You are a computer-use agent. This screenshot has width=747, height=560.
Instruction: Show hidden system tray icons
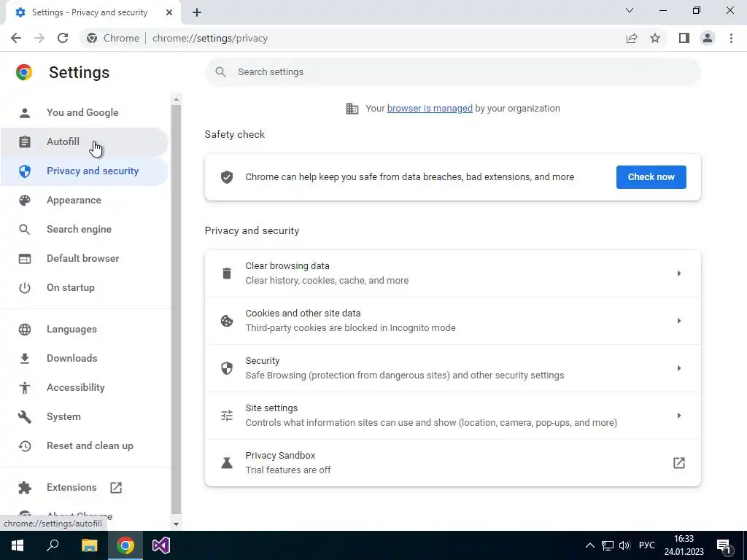click(x=589, y=545)
